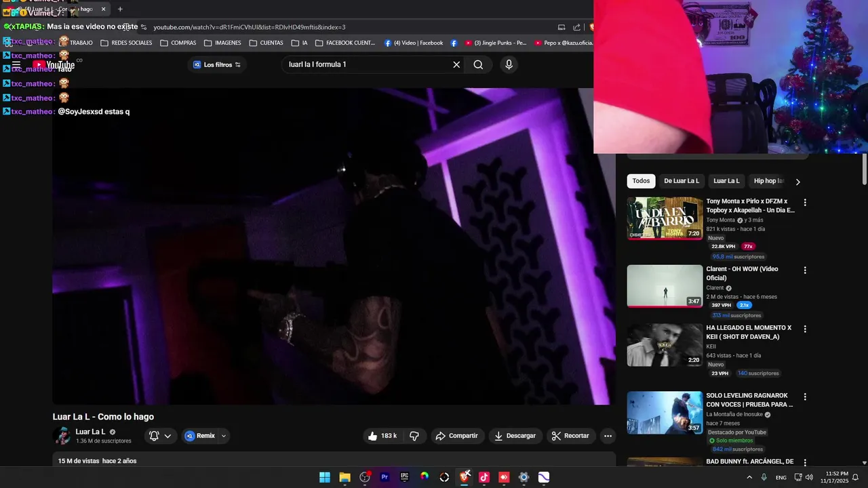Open the COMPRAS bookmarks folder
This screenshot has height=488, width=868.
tap(178, 43)
